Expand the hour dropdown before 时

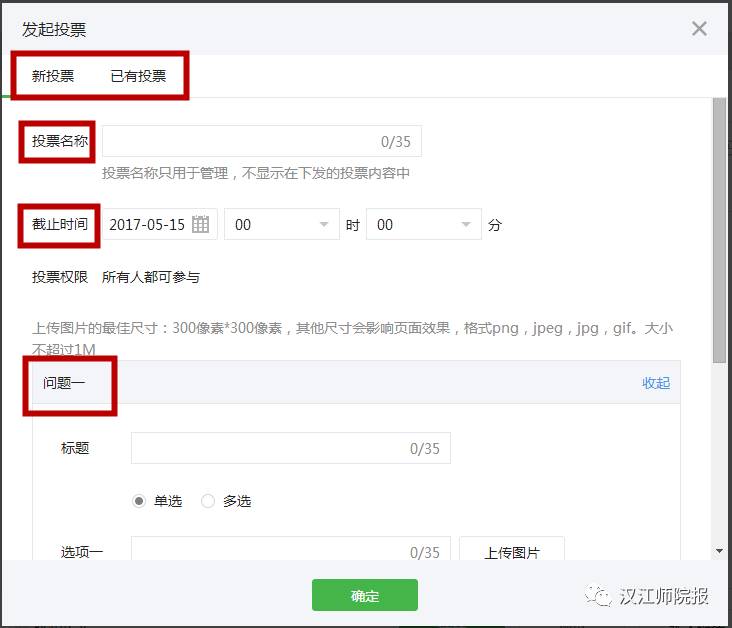[x=282, y=225]
